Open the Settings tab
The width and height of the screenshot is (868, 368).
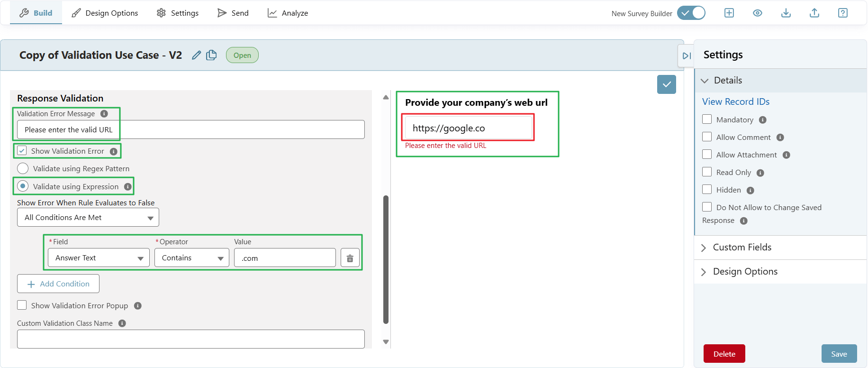[178, 13]
